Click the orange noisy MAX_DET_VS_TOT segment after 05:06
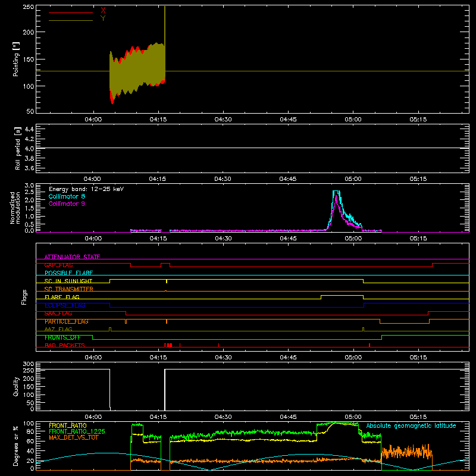This screenshot has height=476, width=476. tap(406, 452)
